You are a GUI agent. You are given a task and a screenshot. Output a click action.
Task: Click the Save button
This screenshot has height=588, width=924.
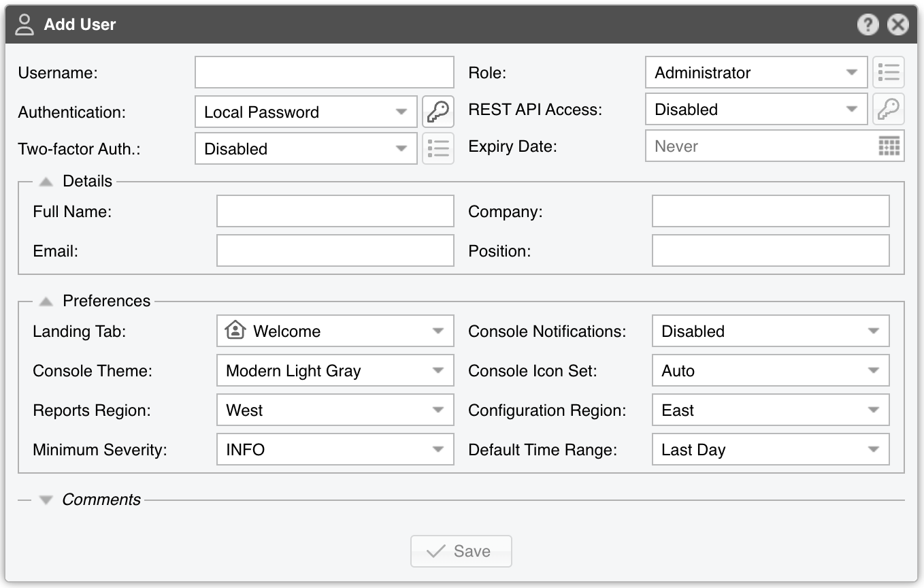(461, 551)
